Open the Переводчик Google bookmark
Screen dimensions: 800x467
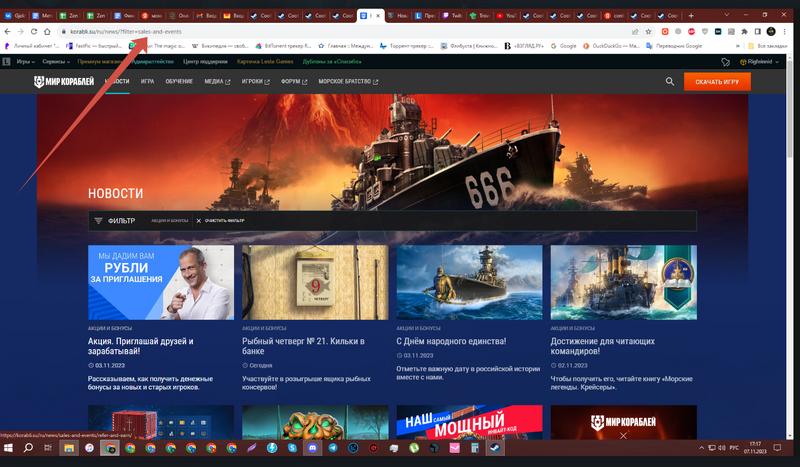(674, 46)
